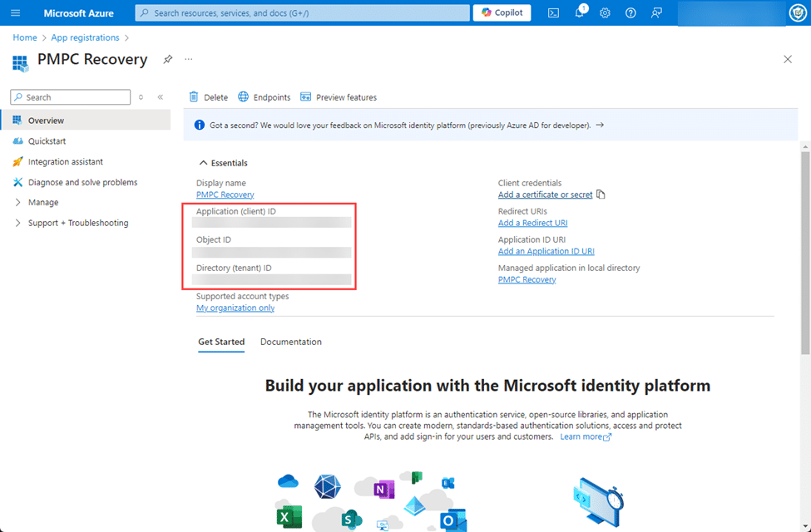Open Endpoints in the toolbar
This screenshot has width=811, height=532.
tap(265, 97)
